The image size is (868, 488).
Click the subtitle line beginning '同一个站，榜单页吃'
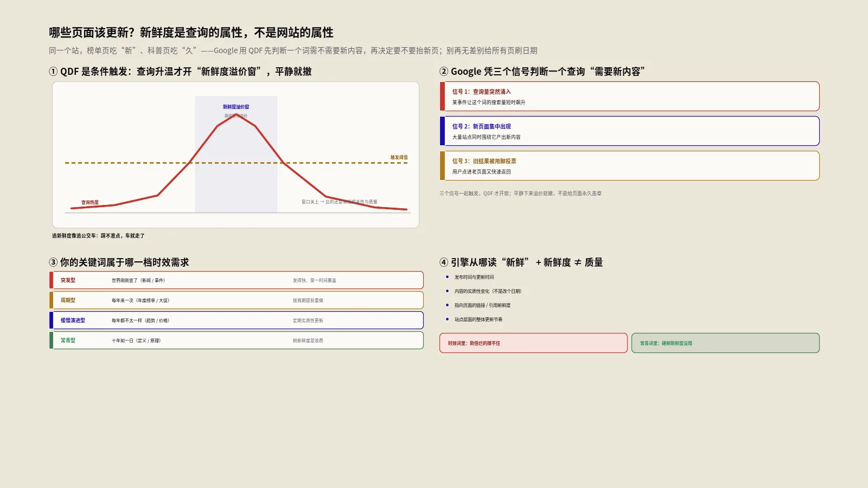coord(293,50)
